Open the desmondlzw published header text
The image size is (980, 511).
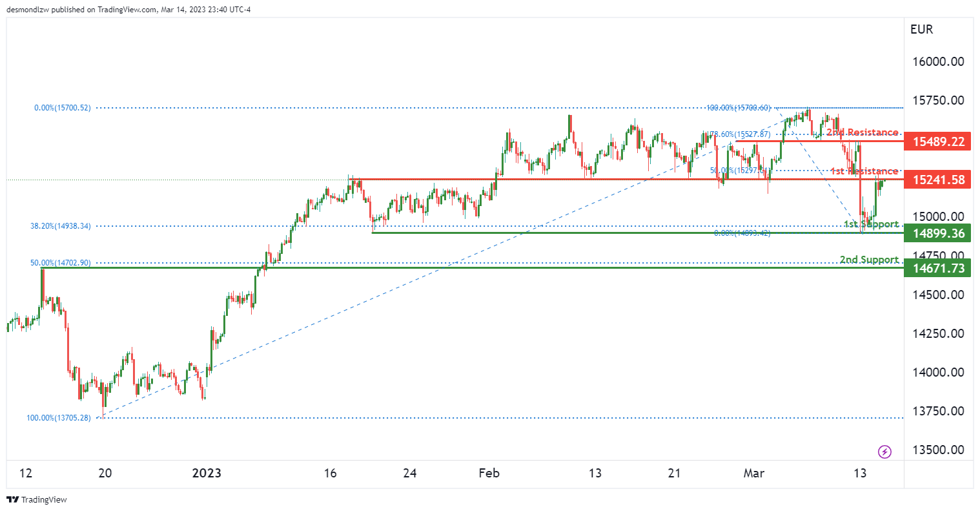pos(128,10)
